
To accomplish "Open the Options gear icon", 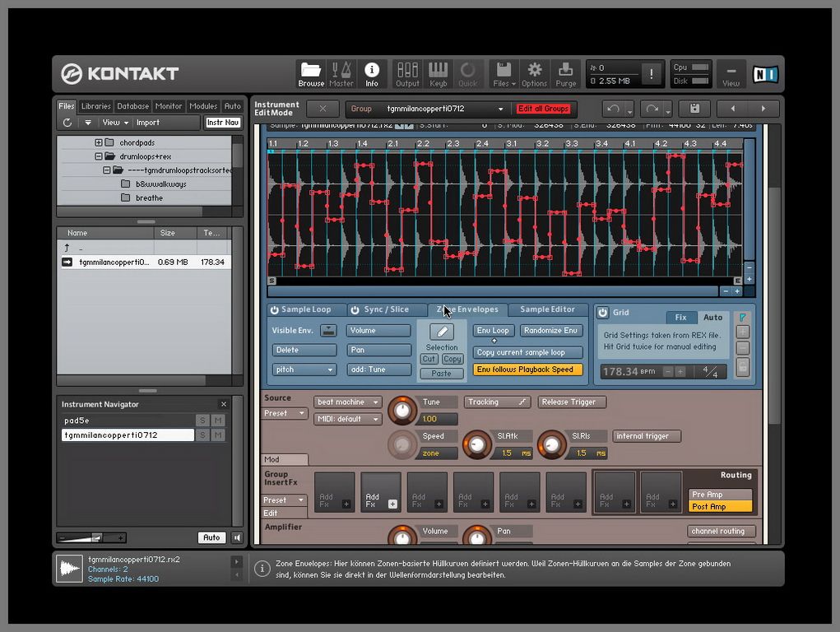I will pos(534,74).
